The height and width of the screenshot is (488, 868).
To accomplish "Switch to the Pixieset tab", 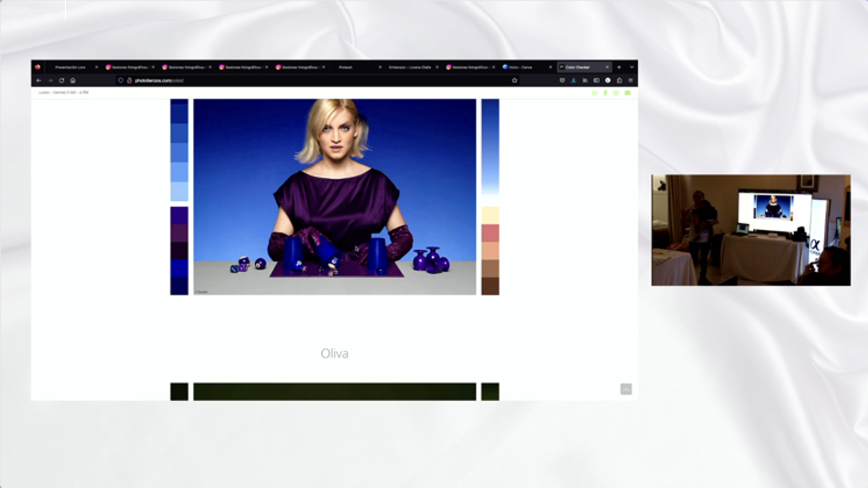I will pyautogui.click(x=357, y=67).
